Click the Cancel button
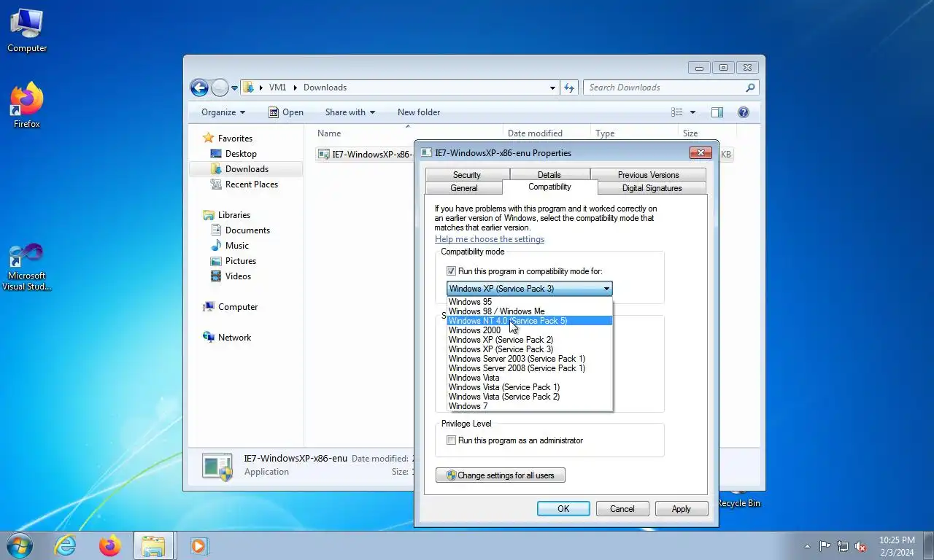The width and height of the screenshot is (934, 560). [622, 509]
